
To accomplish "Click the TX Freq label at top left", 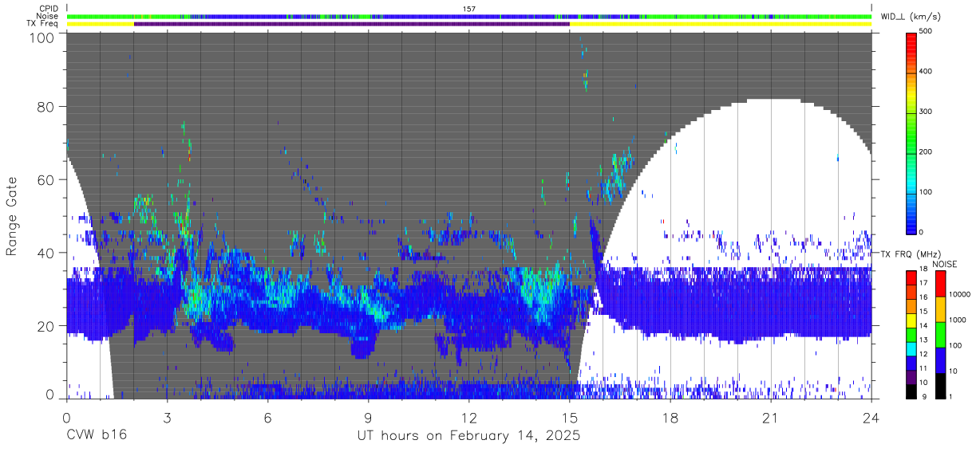I will tap(42, 23).
